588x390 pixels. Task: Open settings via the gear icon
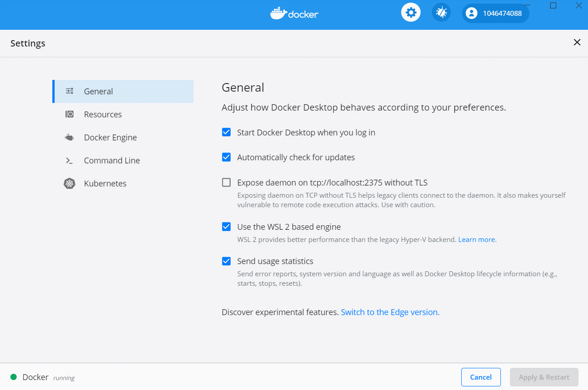(x=411, y=13)
